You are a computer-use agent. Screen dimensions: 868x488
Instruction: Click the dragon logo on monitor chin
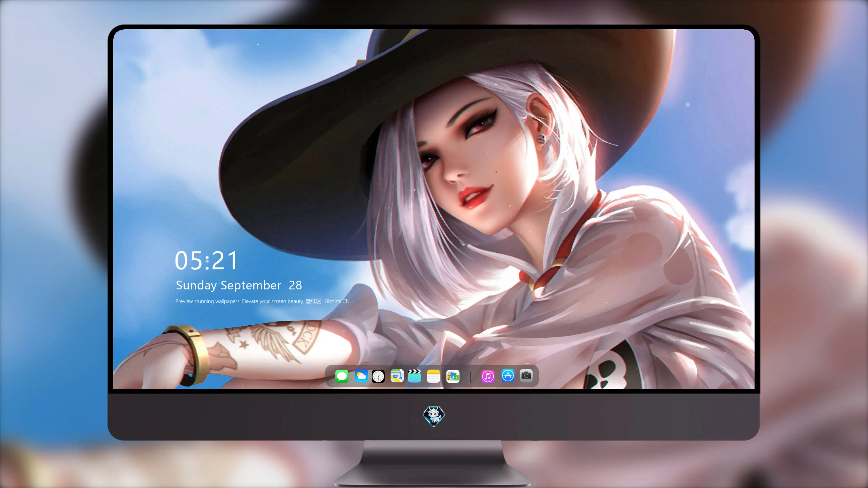click(434, 416)
